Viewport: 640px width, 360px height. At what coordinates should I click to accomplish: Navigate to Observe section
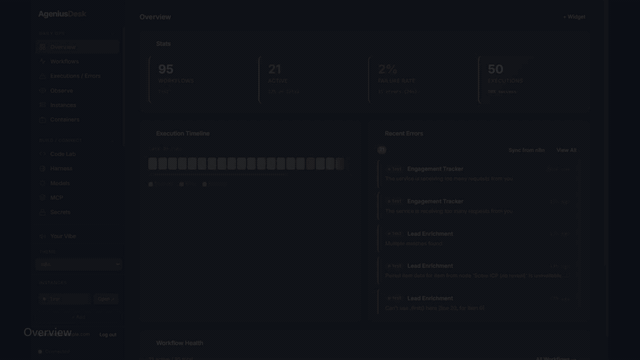pos(78,91)
